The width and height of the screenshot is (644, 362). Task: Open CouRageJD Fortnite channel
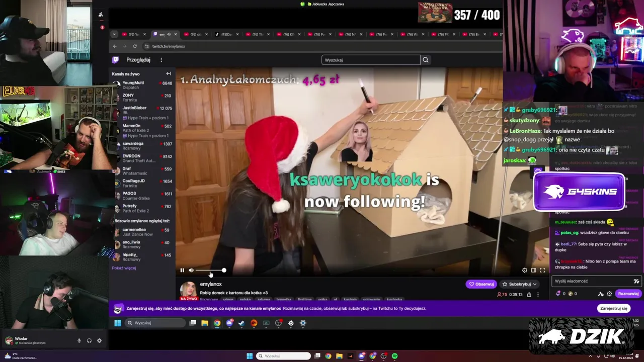pos(142,184)
